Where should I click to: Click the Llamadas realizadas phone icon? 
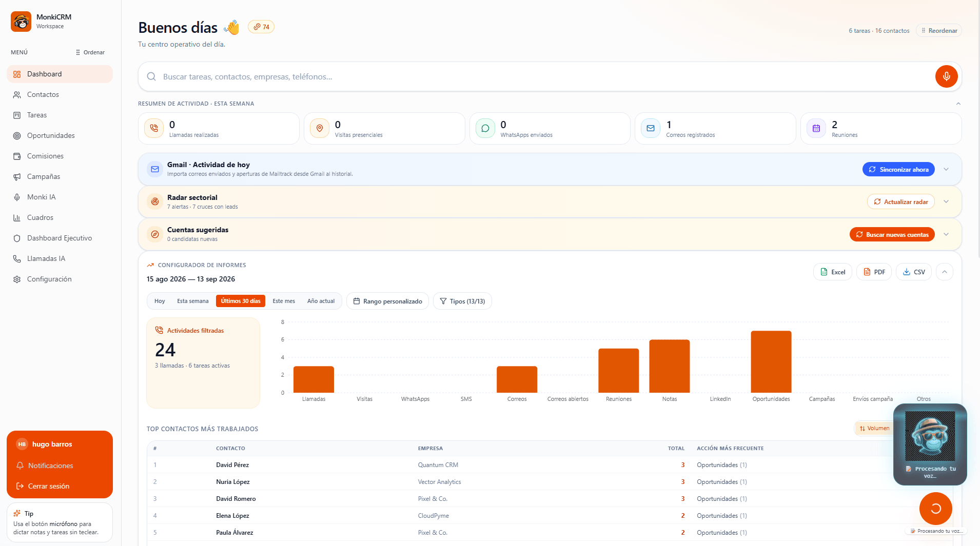pos(154,128)
